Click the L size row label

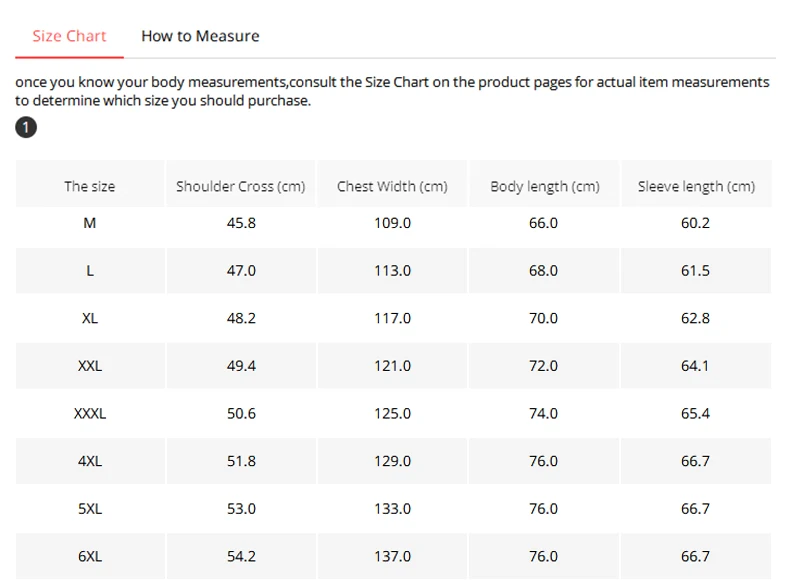[x=90, y=271]
